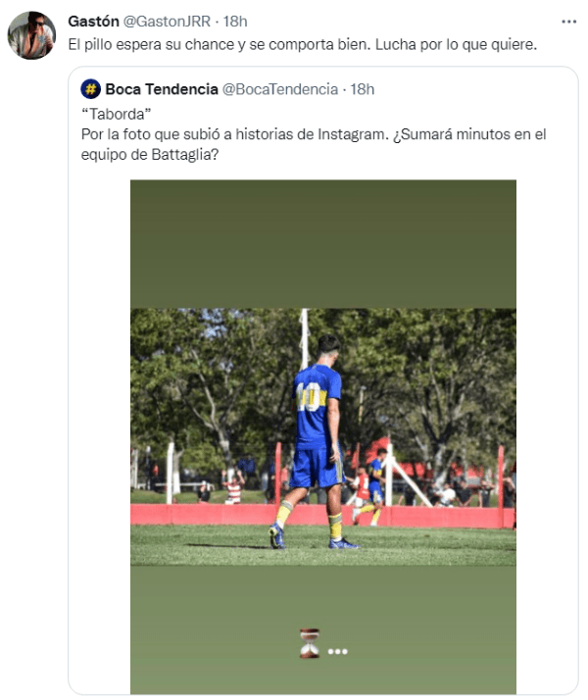Open Gastón's profile picture avatar
588x700 pixels.
[x=31, y=36]
